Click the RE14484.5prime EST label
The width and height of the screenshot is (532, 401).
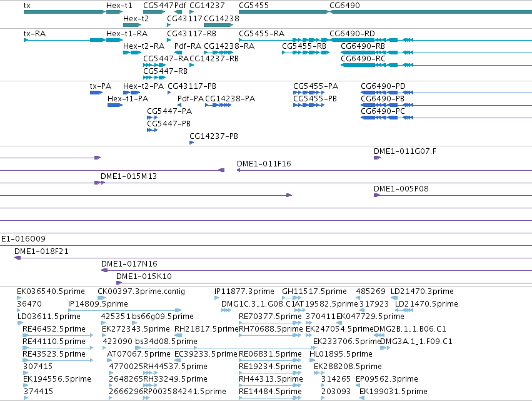click(x=270, y=392)
